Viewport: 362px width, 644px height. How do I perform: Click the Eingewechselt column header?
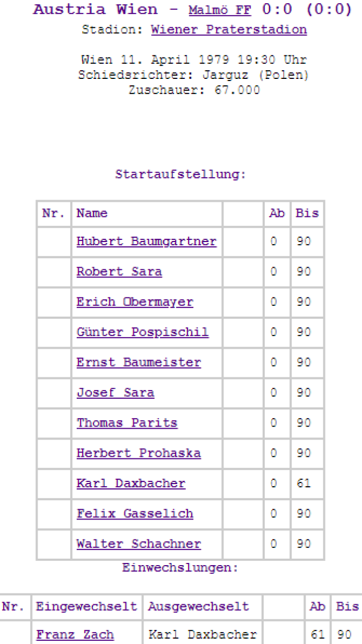point(86,606)
